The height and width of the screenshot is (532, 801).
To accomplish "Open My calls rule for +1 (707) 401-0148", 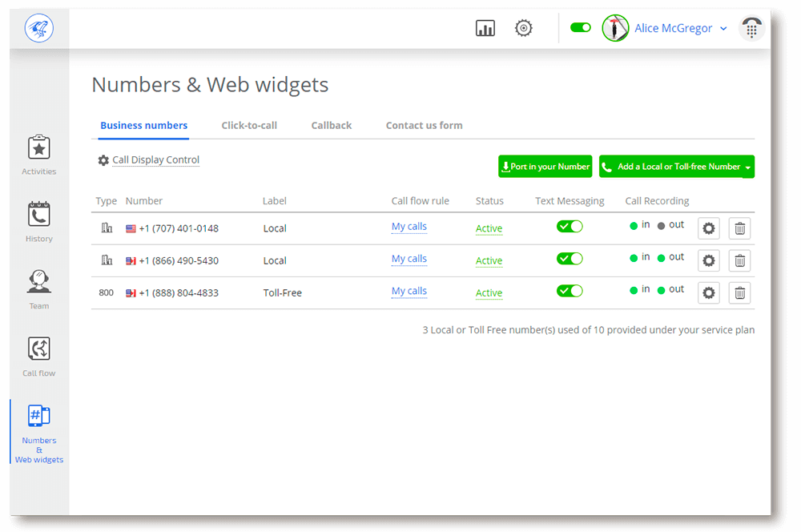I will tap(409, 227).
